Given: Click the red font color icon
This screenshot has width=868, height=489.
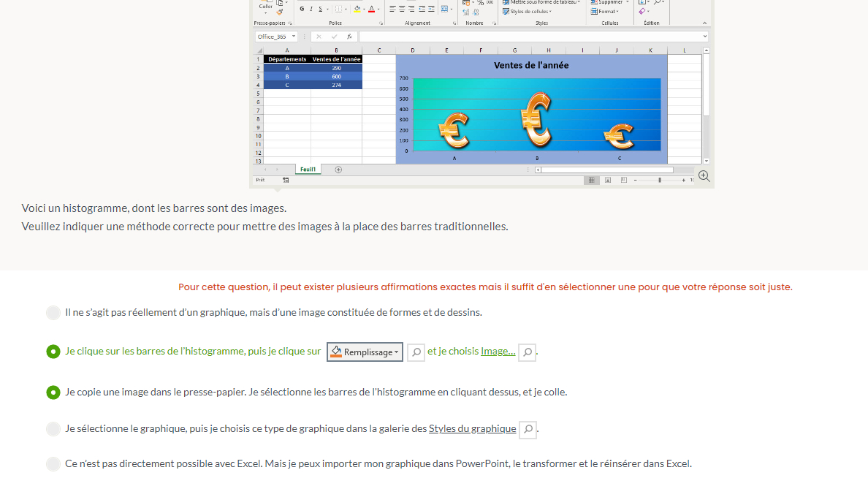Looking at the screenshot, I should coord(371,10).
